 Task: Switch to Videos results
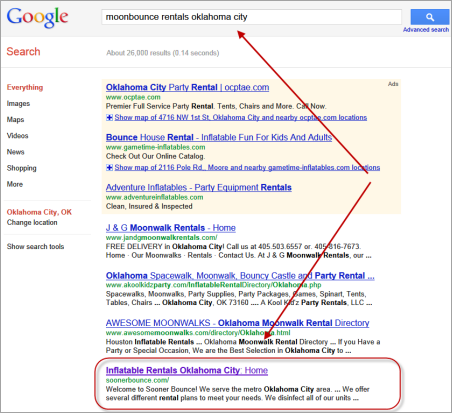[17, 136]
